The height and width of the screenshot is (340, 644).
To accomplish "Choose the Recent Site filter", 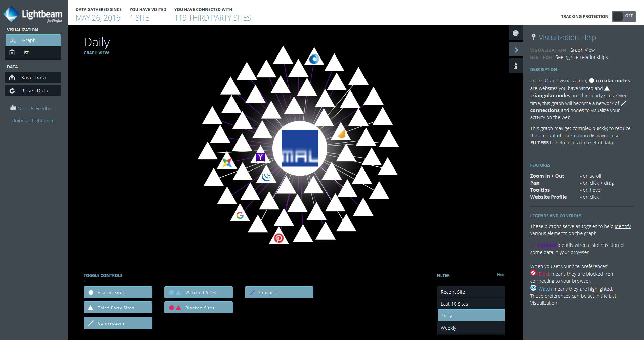I will tap(471, 292).
